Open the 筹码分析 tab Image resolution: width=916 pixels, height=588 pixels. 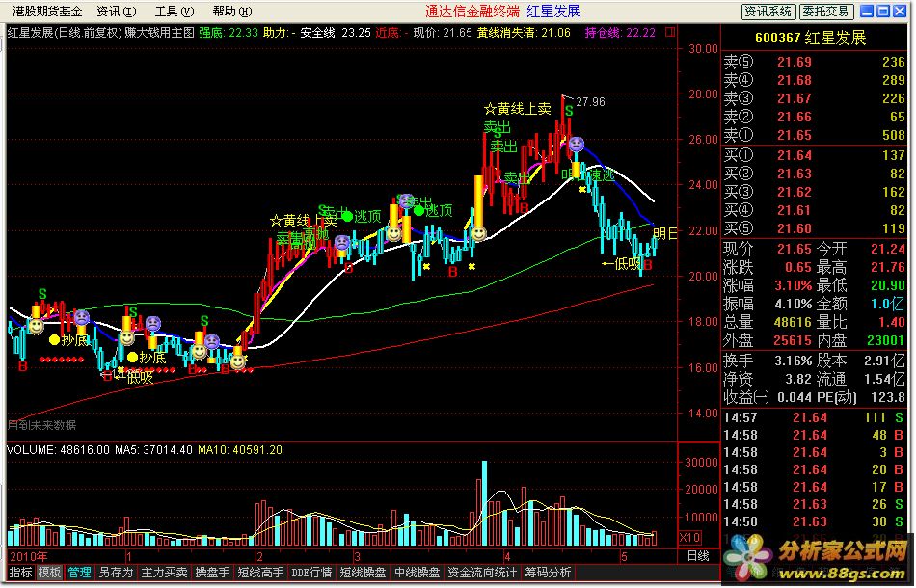(548, 573)
